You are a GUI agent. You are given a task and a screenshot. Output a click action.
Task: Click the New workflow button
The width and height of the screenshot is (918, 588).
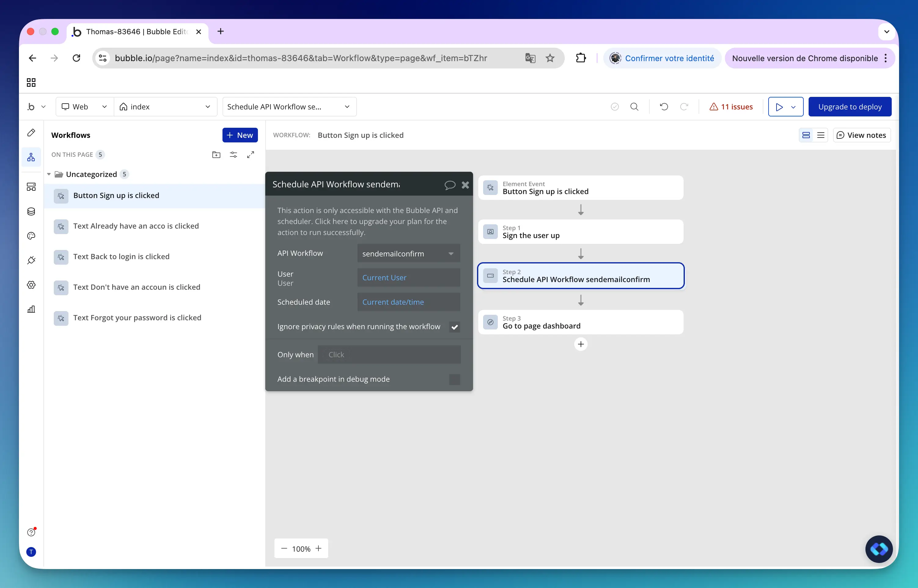coord(240,135)
